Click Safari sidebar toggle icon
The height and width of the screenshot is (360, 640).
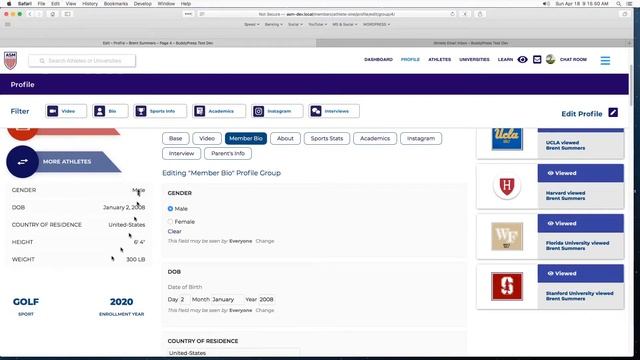(68, 14)
